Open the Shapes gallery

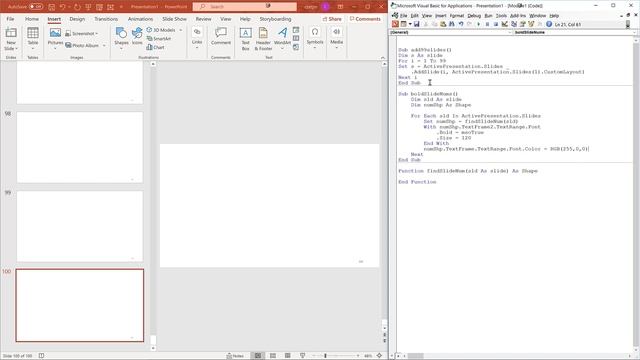(121, 38)
